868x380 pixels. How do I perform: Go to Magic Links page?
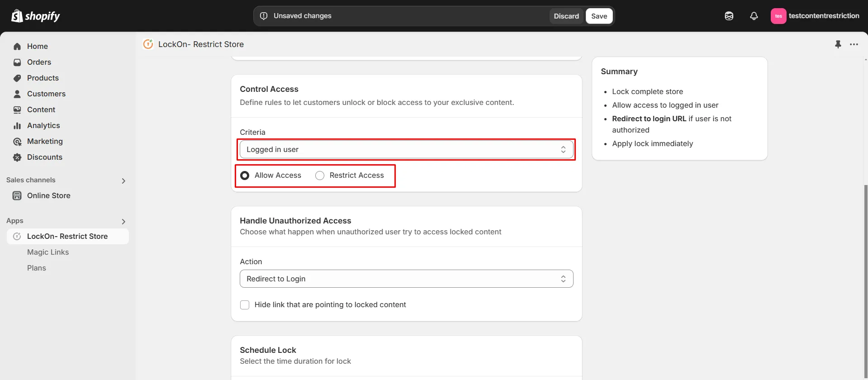[48, 252]
